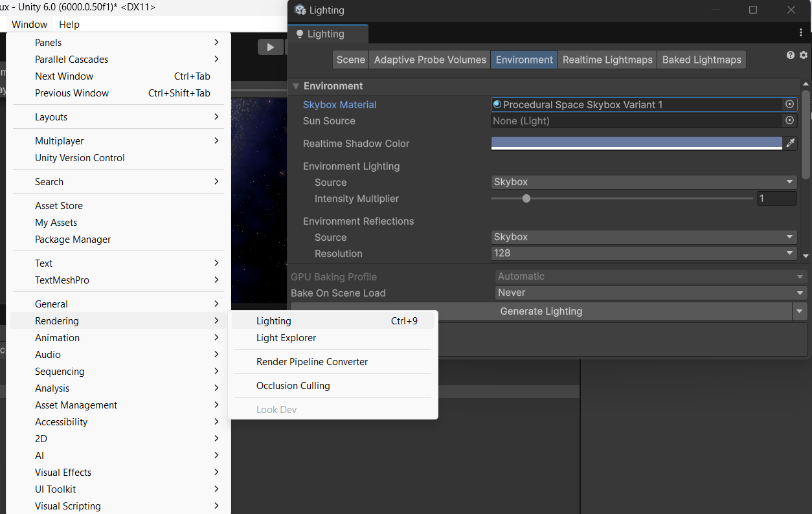The height and width of the screenshot is (514, 812).
Task: Open the Window menu in menu bar
Action: tap(30, 24)
